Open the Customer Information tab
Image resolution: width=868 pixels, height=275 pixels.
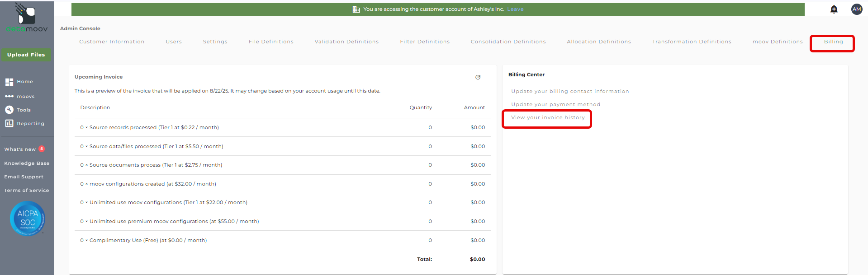tap(112, 42)
